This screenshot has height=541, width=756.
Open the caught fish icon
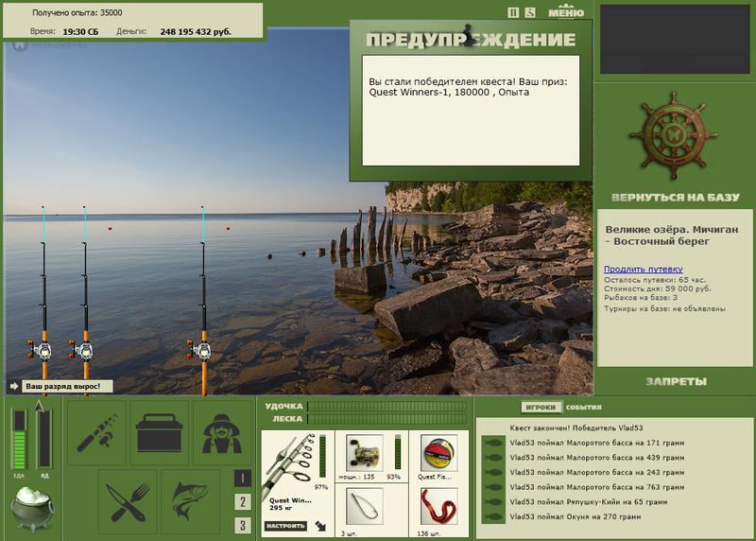191,502
